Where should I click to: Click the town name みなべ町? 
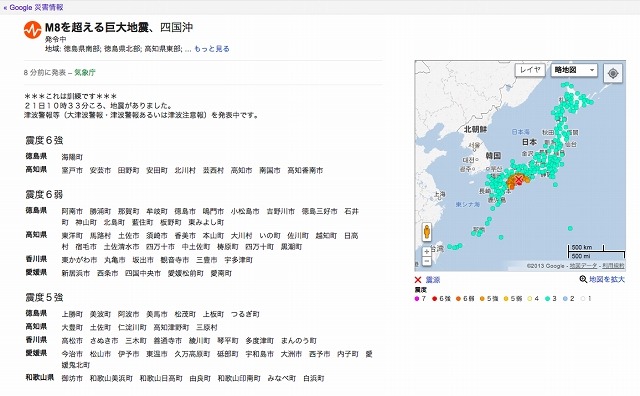[282, 378]
